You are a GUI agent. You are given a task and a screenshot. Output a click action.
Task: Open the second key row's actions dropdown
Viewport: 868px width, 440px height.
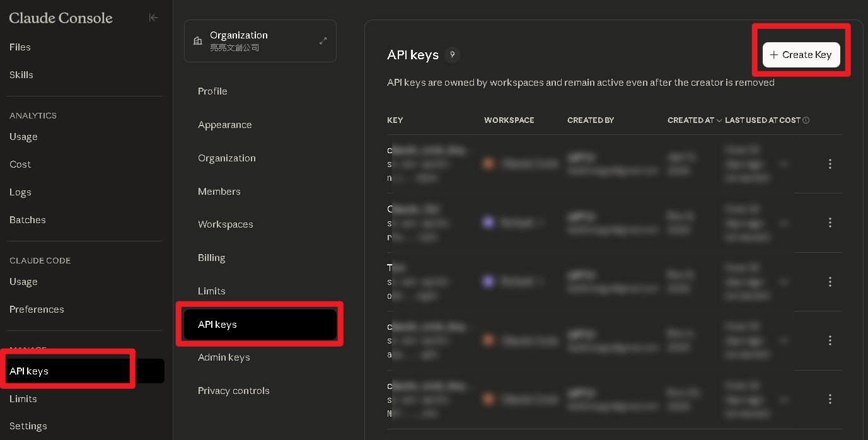click(x=830, y=223)
